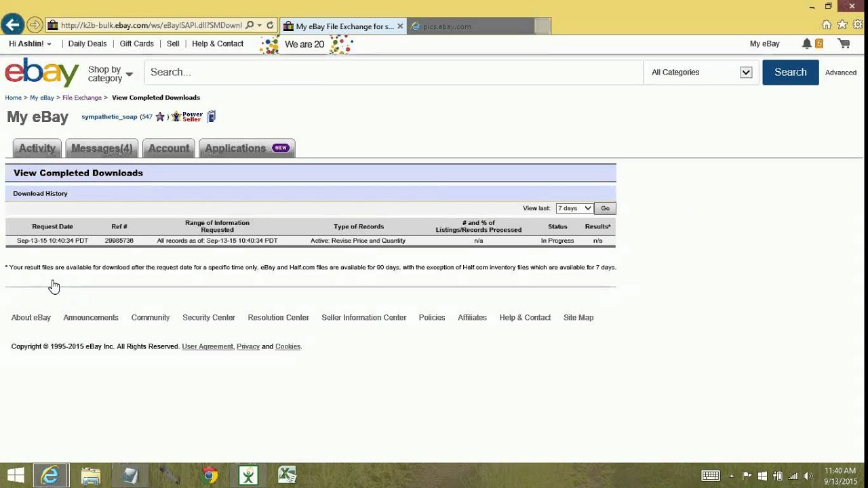Image resolution: width=868 pixels, height=488 pixels.
Task: Open the Gift Cards link
Action: click(x=137, y=43)
